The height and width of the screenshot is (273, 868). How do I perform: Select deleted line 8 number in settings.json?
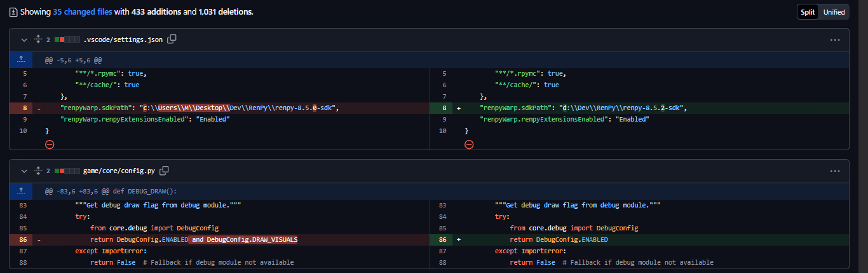coord(24,108)
